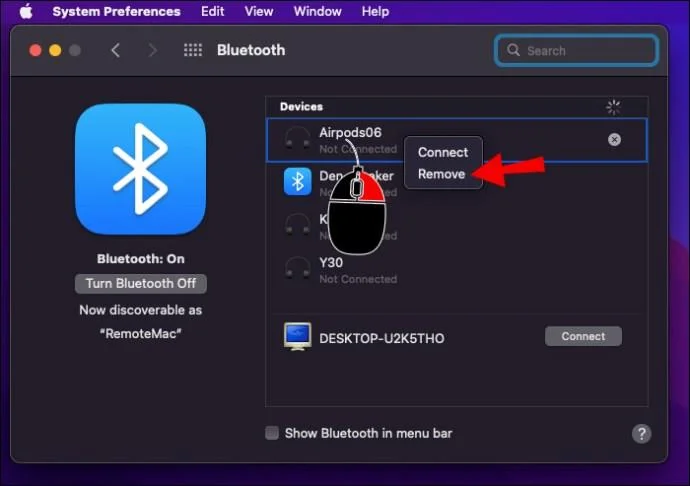Close the window with red button
The width and height of the screenshot is (690, 486).
pyautogui.click(x=35, y=50)
